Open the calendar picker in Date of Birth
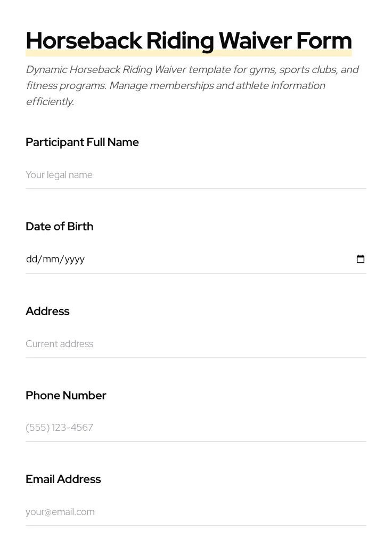This screenshot has width=392, height=546. coord(361,259)
